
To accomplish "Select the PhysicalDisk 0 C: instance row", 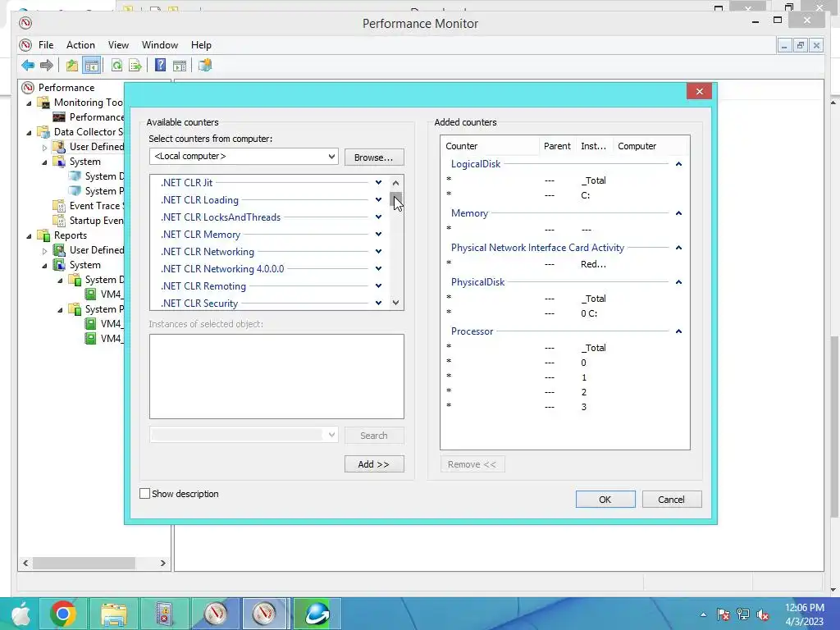I will [x=564, y=313].
